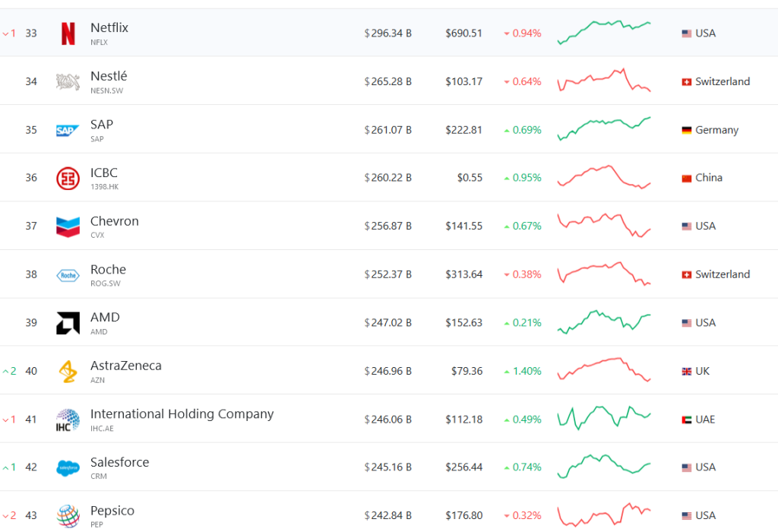Click the Netflix logo icon
This screenshot has height=532, width=778.
[x=68, y=33]
